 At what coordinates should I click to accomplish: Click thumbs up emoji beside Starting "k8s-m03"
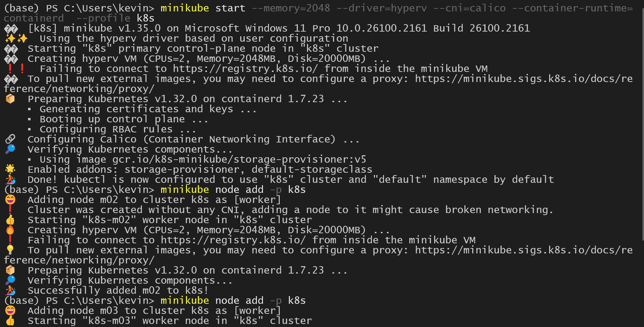10,321
